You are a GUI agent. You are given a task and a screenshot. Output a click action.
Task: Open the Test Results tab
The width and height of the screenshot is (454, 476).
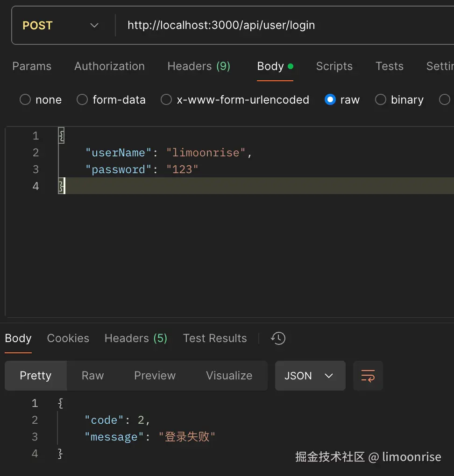215,338
